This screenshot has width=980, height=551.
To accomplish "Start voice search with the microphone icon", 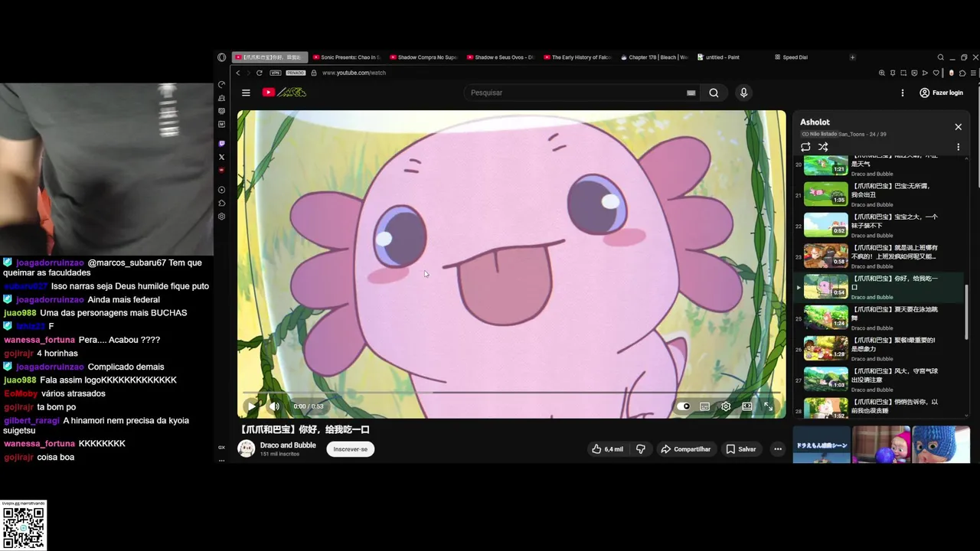I will click(x=743, y=93).
